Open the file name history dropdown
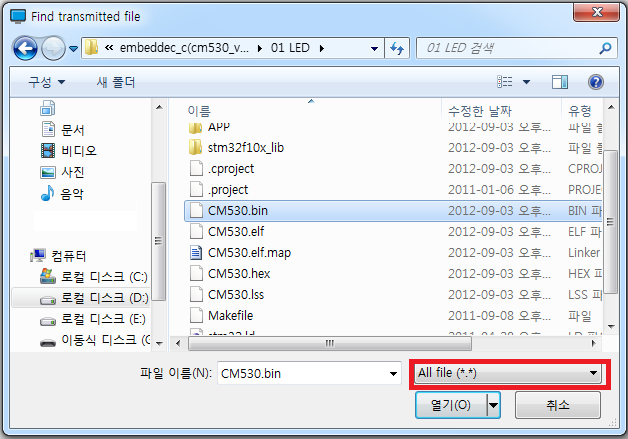Screen dimensions: 628x439 393,374
